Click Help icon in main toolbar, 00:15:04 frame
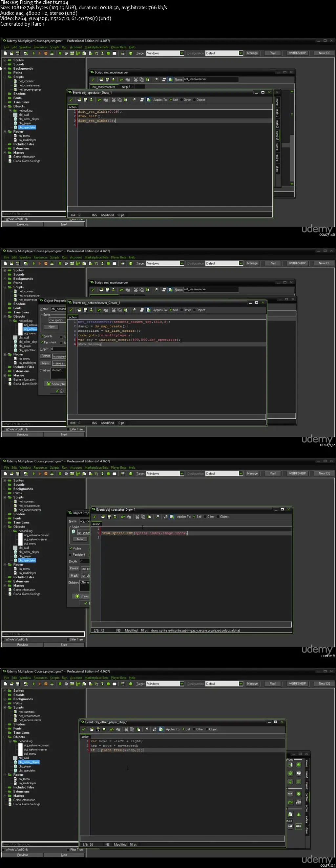 click(x=131, y=684)
